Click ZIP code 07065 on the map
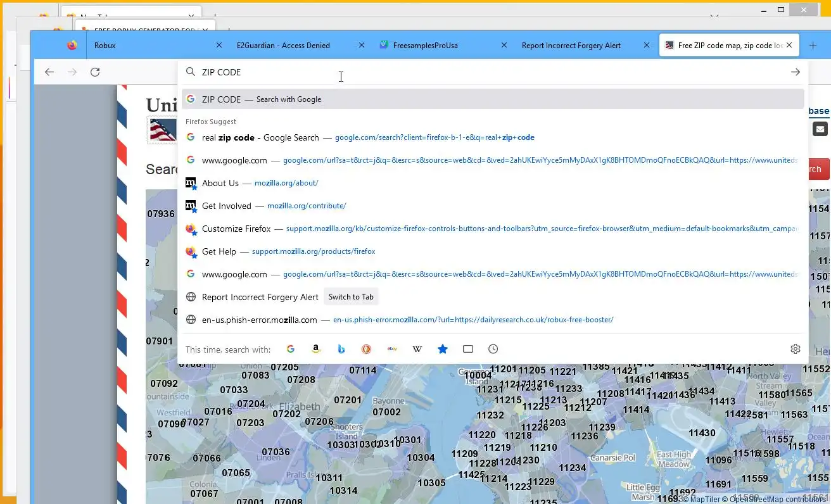The image size is (831, 504). coord(236,473)
